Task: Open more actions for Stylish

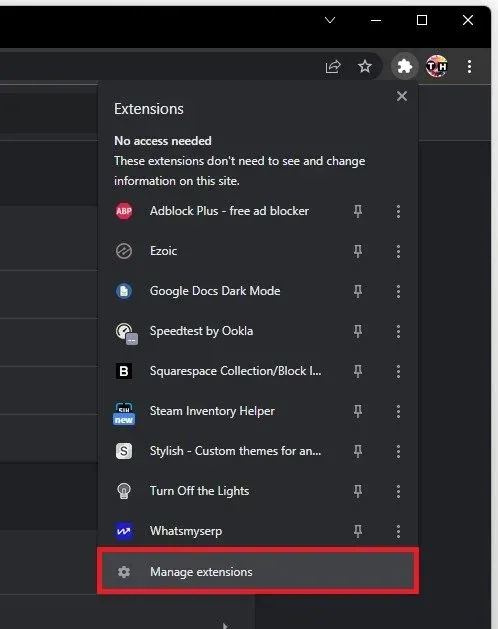Action: click(x=398, y=451)
